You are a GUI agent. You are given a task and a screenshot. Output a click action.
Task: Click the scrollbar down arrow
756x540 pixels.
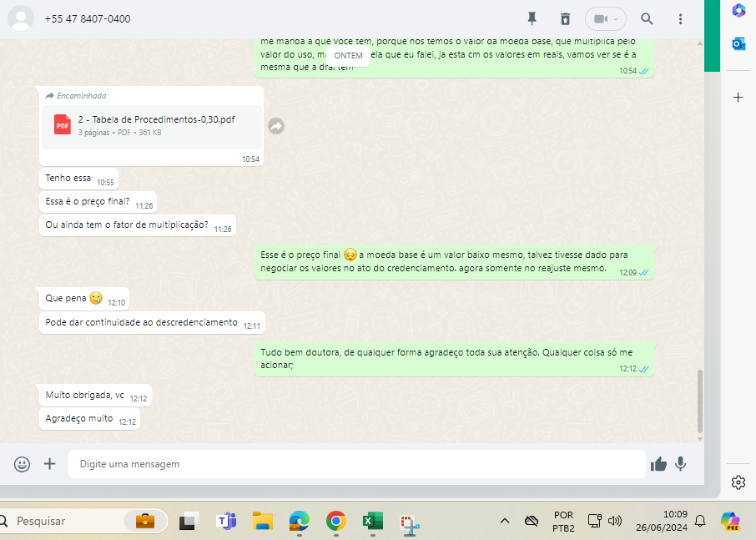tap(700, 439)
